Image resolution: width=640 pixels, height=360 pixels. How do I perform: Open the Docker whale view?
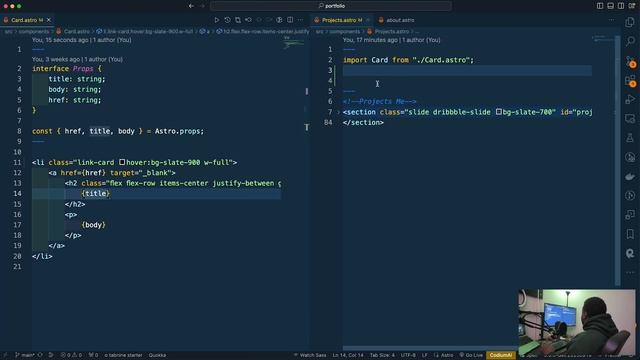630,176
